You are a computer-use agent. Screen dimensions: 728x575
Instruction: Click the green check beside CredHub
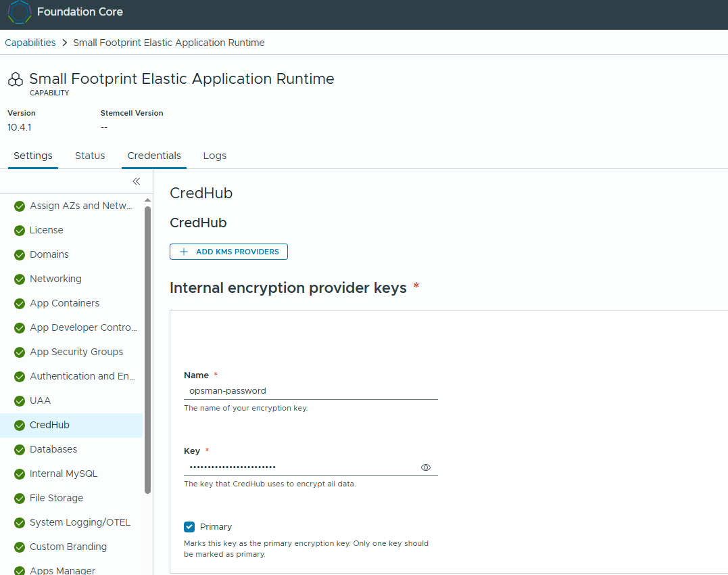20,425
